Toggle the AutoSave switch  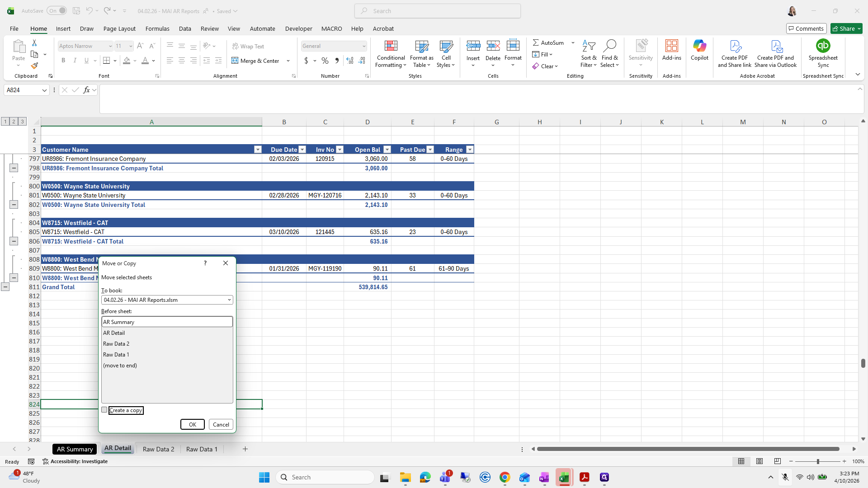(x=57, y=11)
